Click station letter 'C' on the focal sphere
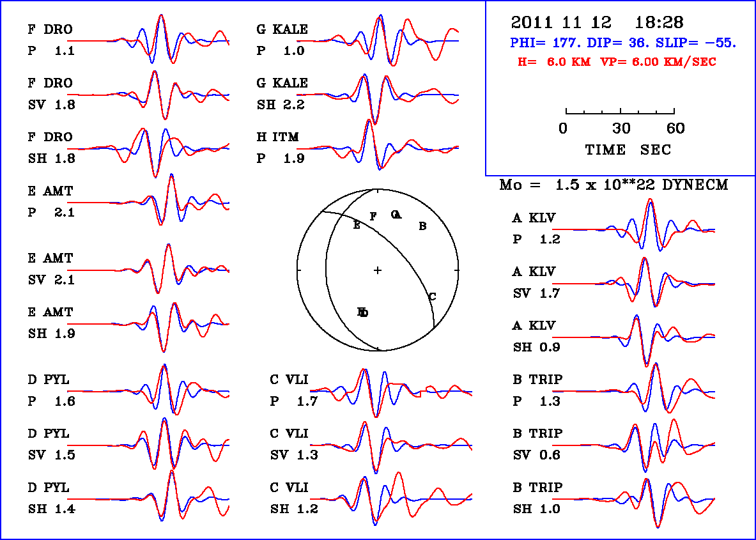 click(433, 297)
